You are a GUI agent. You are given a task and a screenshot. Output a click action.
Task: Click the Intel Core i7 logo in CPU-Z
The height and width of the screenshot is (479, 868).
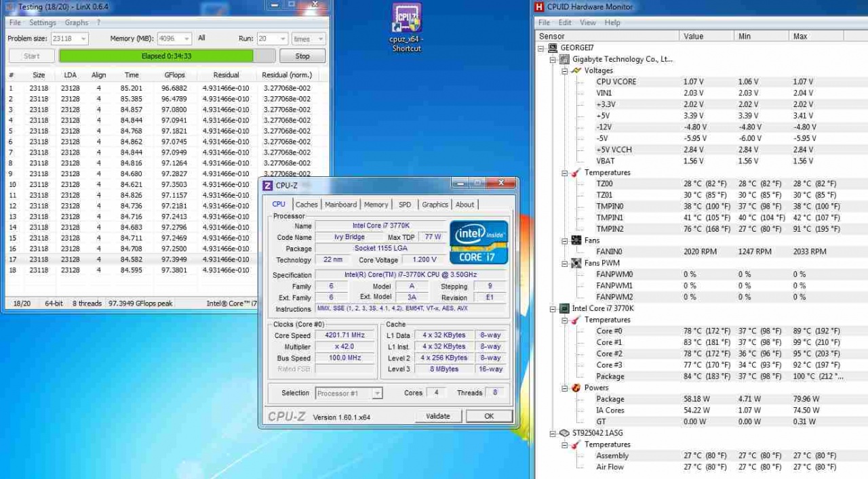click(x=479, y=242)
